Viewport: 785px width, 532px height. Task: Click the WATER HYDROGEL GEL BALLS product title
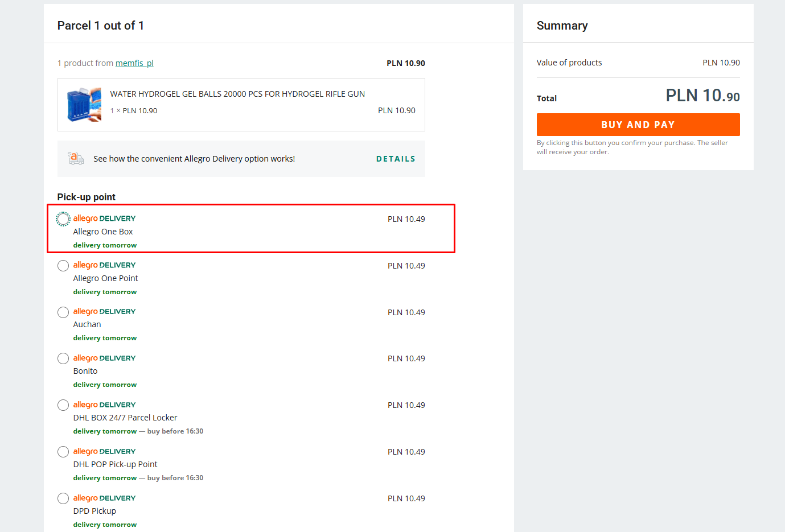pyautogui.click(x=237, y=94)
